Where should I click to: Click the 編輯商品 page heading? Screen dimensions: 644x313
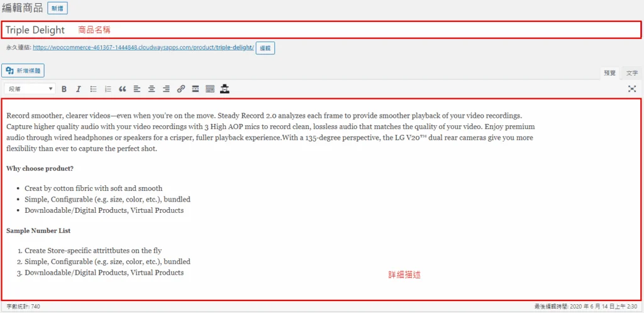tap(22, 8)
